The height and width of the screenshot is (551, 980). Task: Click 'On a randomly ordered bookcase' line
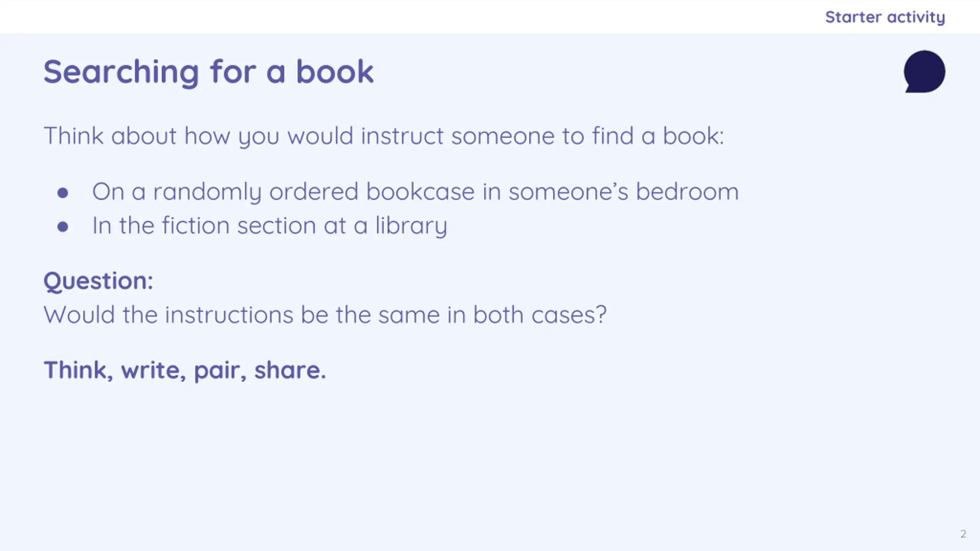415,192
